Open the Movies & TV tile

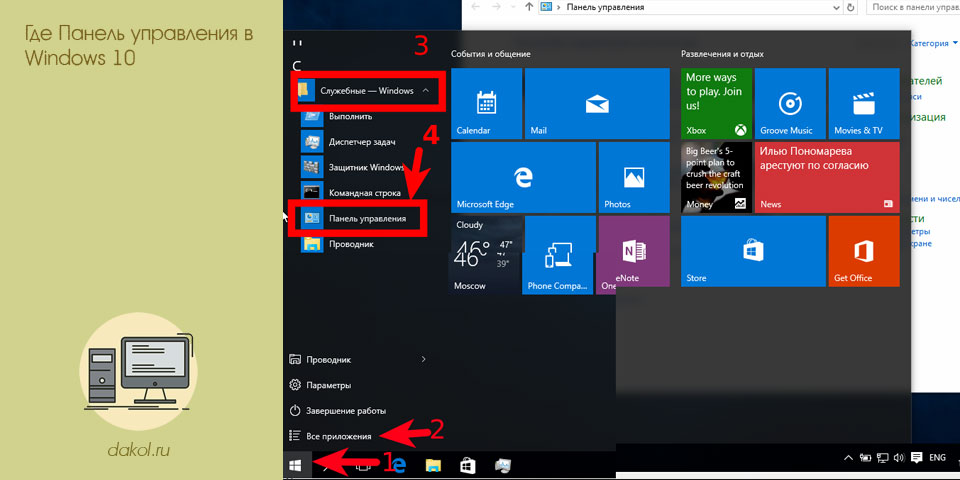[863, 103]
